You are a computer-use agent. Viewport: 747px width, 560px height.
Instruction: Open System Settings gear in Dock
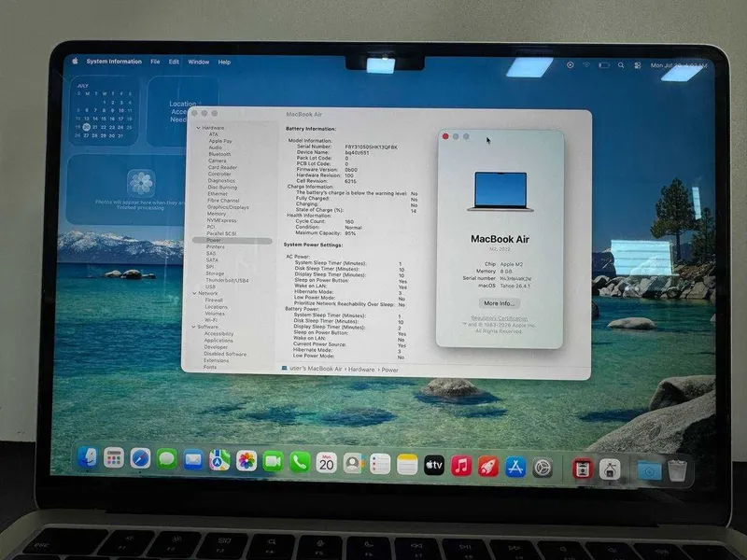543,469
